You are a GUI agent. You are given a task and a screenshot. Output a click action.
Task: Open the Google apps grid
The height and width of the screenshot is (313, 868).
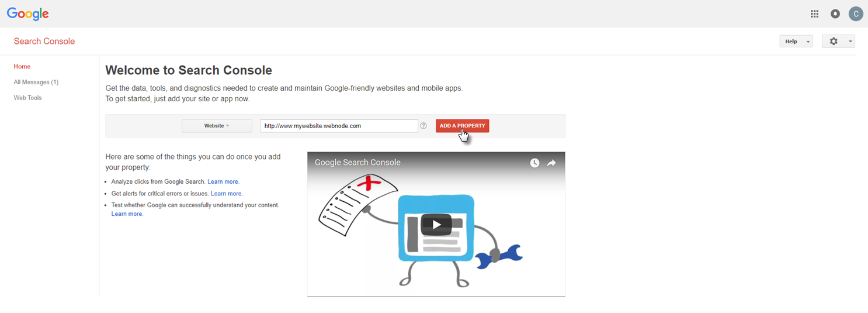tap(815, 14)
